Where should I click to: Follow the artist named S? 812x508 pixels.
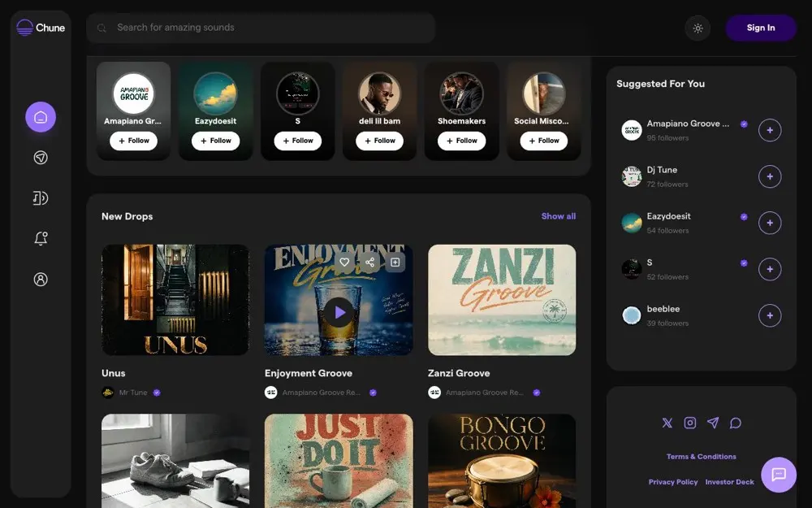tap(298, 141)
